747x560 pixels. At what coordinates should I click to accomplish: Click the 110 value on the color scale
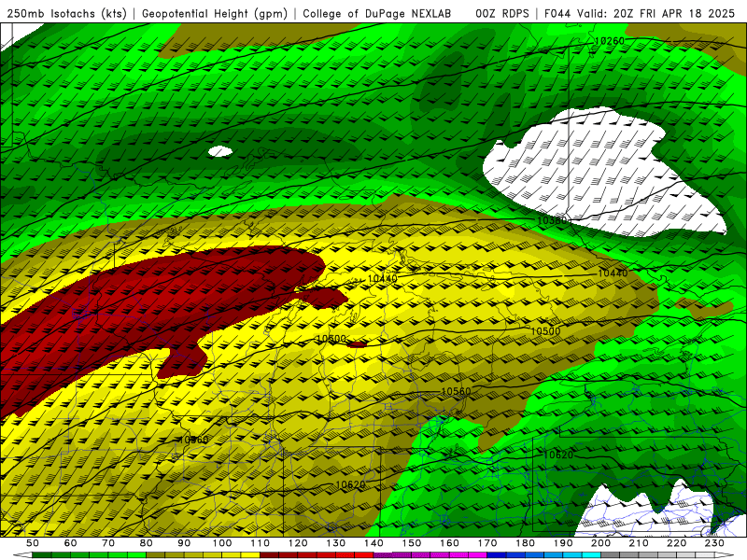point(261,543)
